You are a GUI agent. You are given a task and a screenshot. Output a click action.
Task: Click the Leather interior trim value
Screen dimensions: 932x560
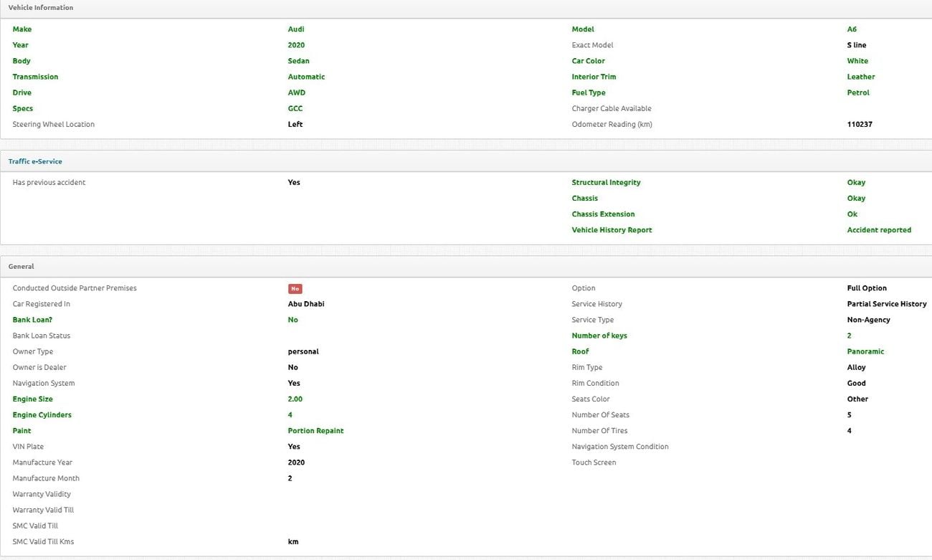(861, 77)
